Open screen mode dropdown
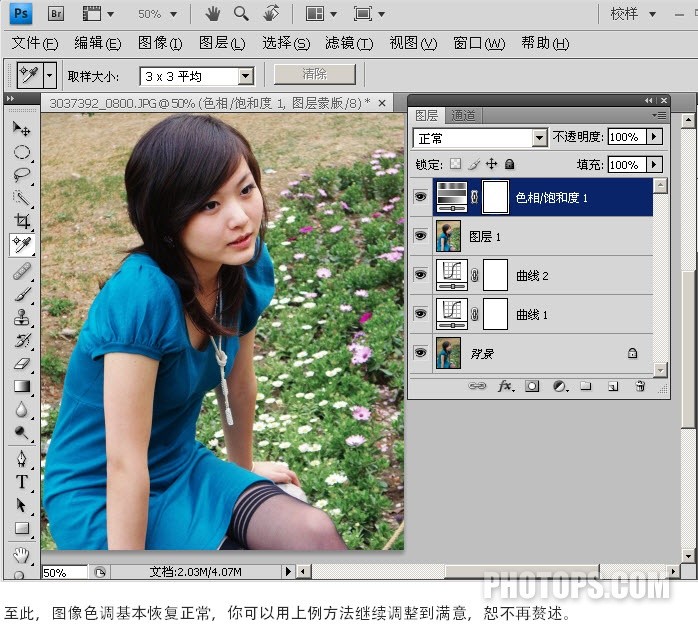The height and width of the screenshot is (630, 698). click(381, 14)
